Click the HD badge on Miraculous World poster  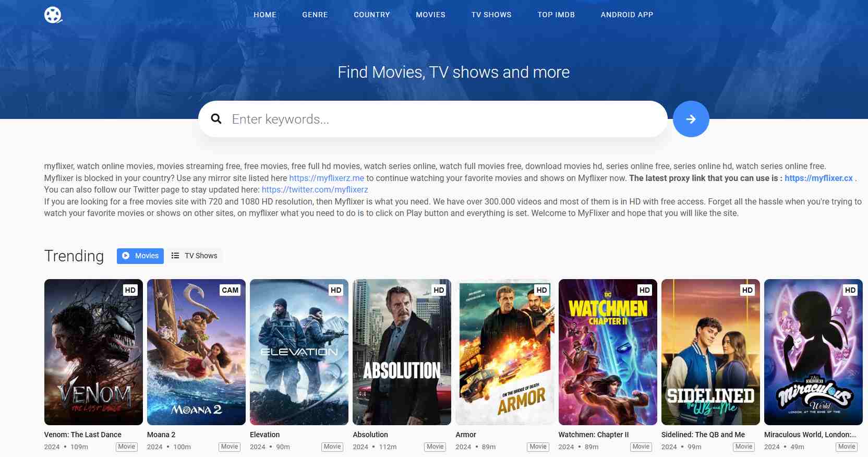coord(850,290)
